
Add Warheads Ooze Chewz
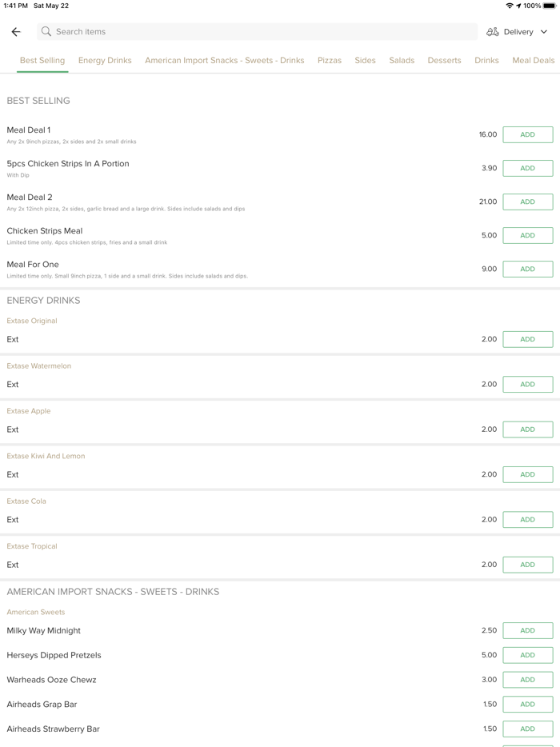coord(527,680)
